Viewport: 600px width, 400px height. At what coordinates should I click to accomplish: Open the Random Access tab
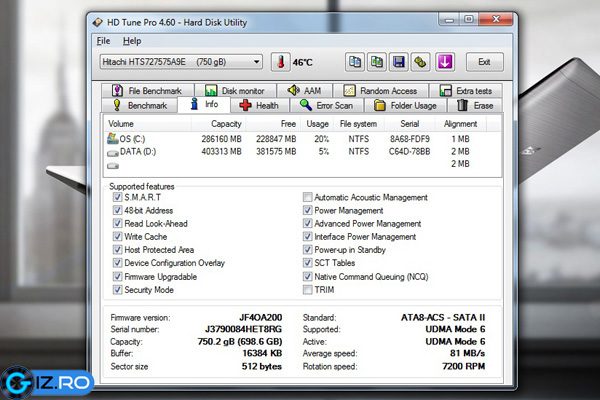tap(381, 91)
